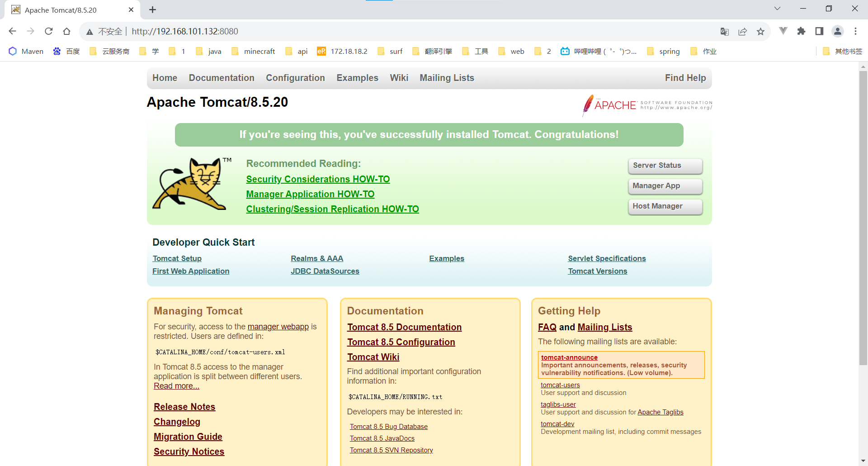868x466 pixels.
Task: Select the Configuration nav item
Action: click(295, 78)
